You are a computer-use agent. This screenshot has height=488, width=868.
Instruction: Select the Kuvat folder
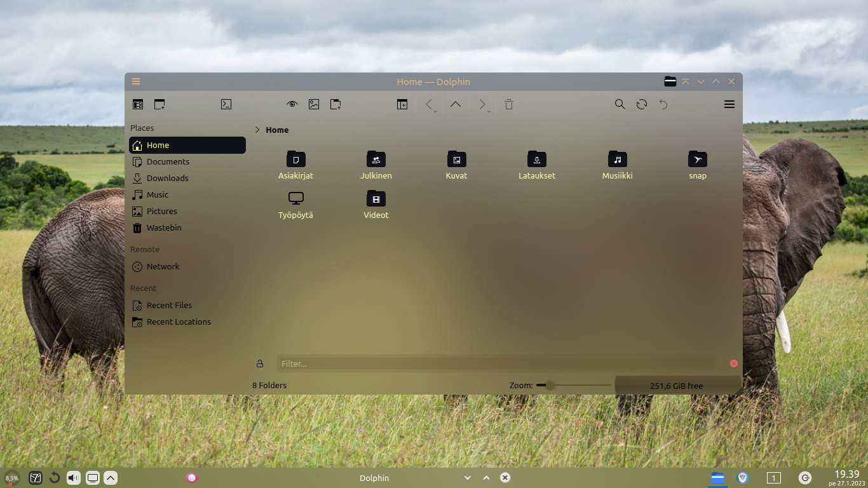(x=456, y=166)
